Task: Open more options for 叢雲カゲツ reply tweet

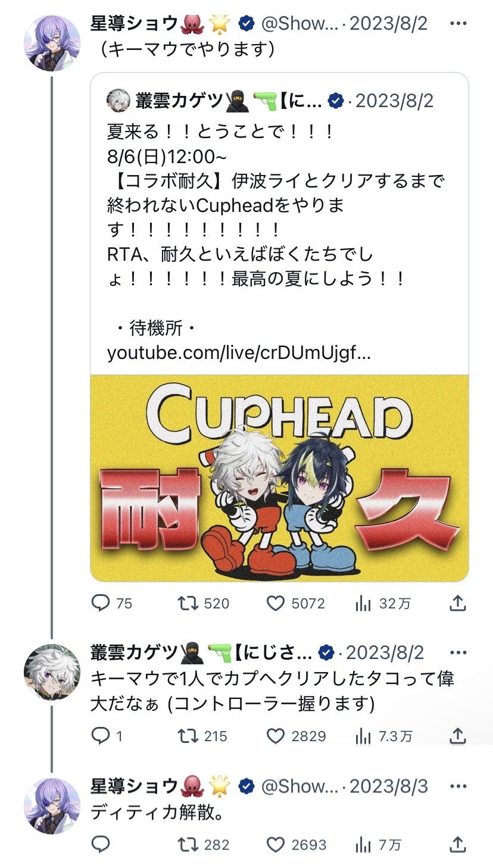Action: (x=457, y=652)
